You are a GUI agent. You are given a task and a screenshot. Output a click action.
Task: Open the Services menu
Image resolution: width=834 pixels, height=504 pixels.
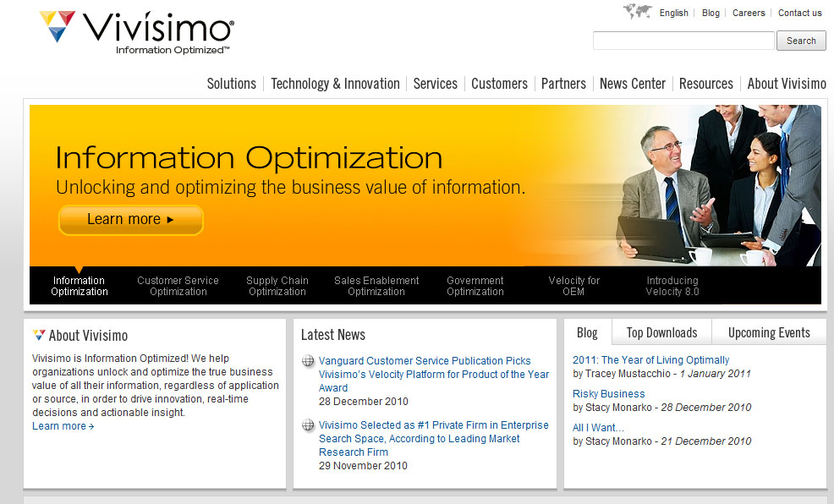click(435, 84)
